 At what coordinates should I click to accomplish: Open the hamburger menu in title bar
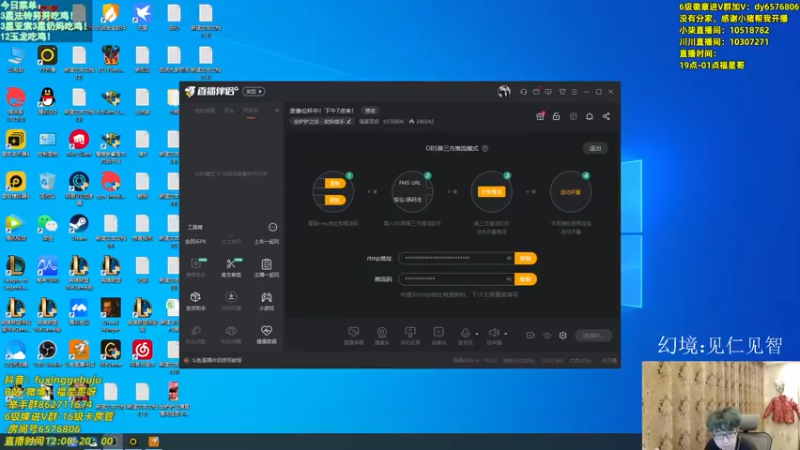(x=574, y=92)
